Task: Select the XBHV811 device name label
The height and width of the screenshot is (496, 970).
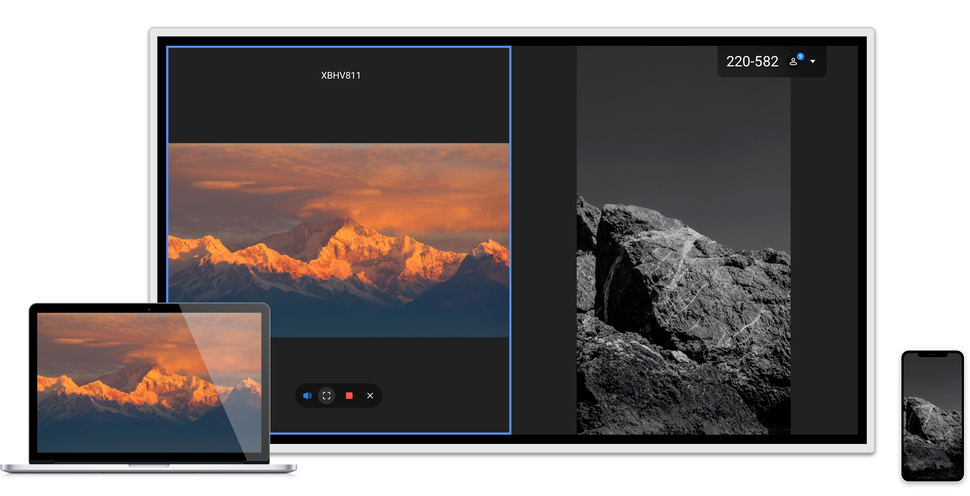Action: pyautogui.click(x=340, y=75)
